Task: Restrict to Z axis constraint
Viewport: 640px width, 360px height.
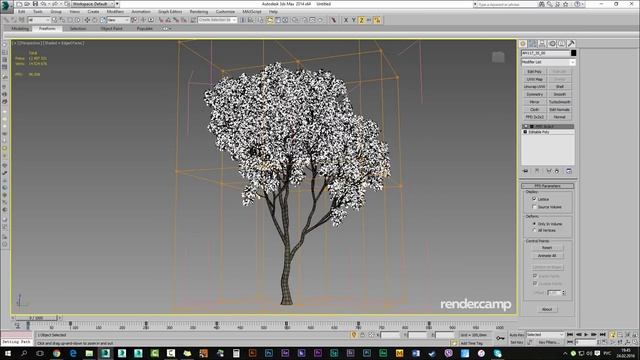Action: pyautogui.click(x=361, y=20)
